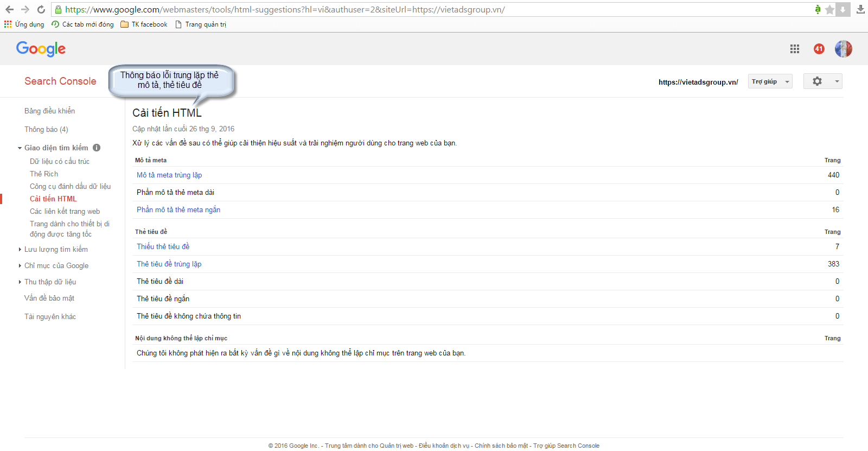View the 41 notifications badge
Image resolution: width=868 pixels, height=451 pixels.
[x=819, y=49]
